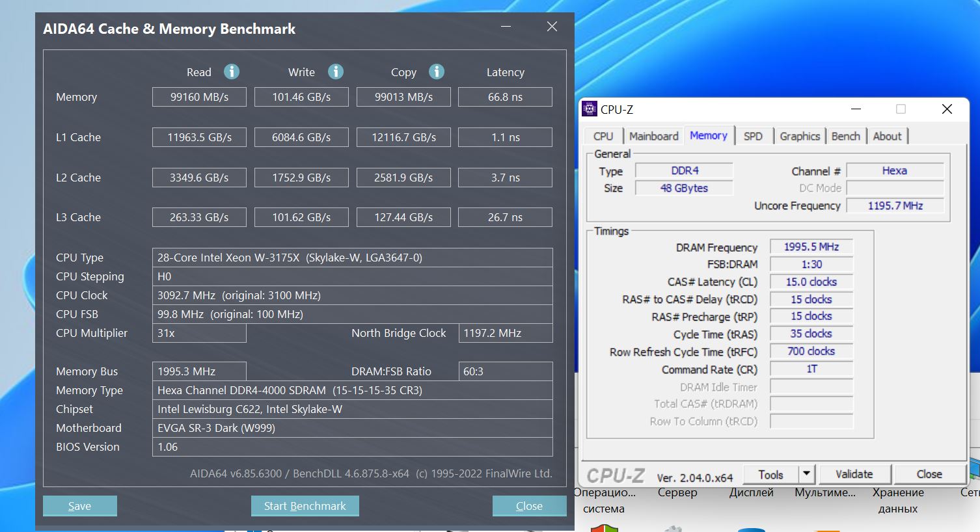Screen dimensions: 980x532
Task: Go to the SPD tab
Action: click(753, 136)
